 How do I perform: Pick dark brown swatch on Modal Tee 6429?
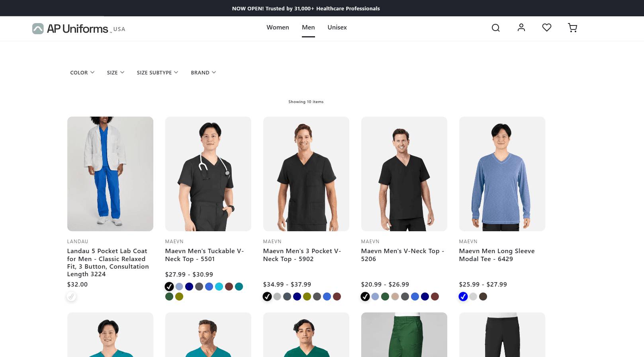coord(483,297)
